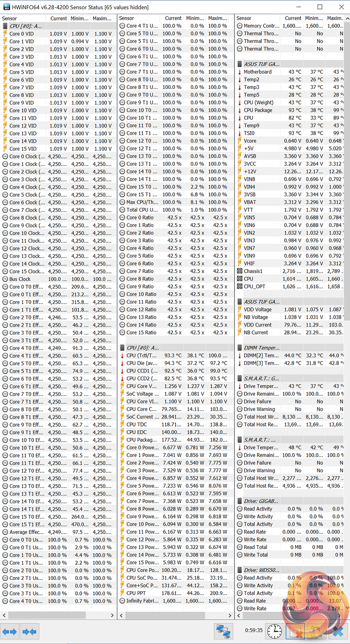
Task: Select the +12V voltage row
Action: click(x=289, y=172)
